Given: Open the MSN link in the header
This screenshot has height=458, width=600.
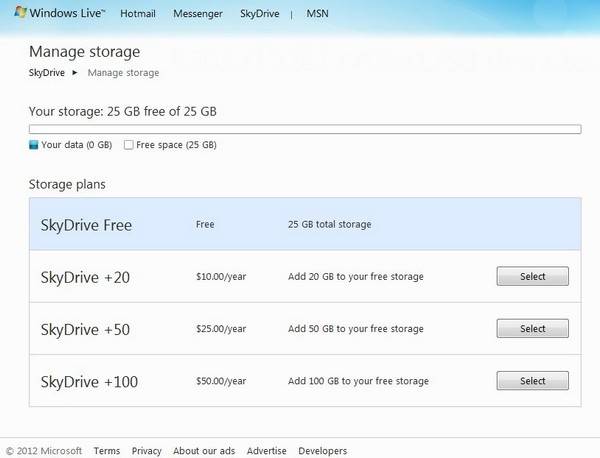Looking at the screenshot, I should point(317,16).
